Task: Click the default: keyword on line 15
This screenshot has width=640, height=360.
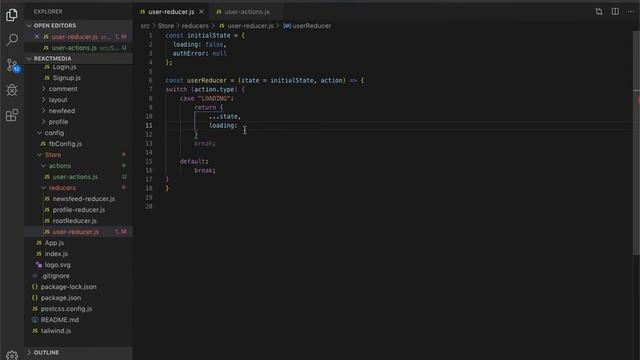Action: tap(194, 161)
